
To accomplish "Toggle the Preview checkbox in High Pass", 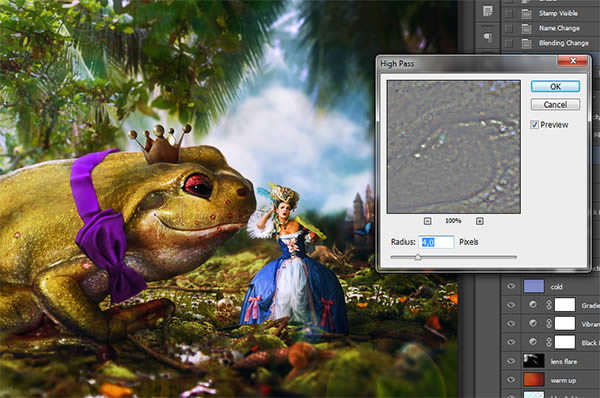I will [535, 124].
